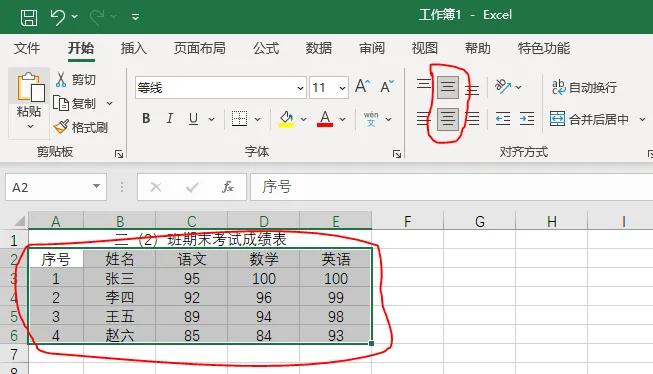Switch to the 视图 tab

click(425, 48)
